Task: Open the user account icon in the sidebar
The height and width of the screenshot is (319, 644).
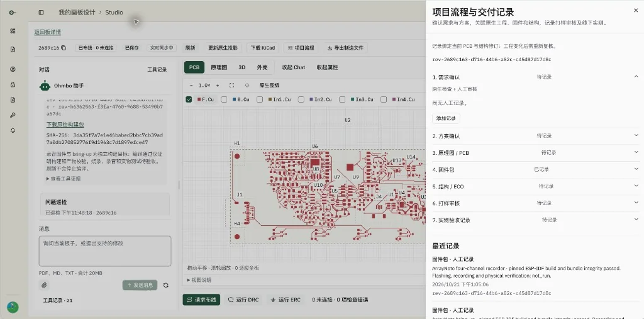Action: coord(13,69)
